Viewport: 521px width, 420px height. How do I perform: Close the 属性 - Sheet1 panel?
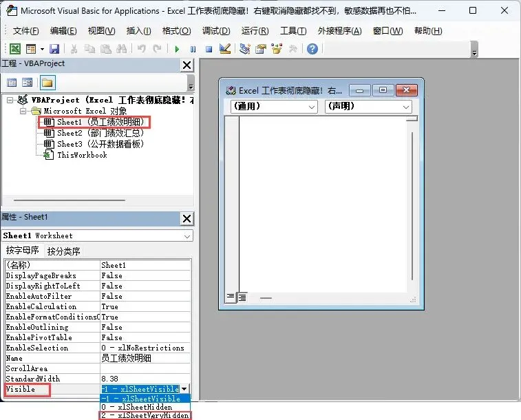coord(187,219)
